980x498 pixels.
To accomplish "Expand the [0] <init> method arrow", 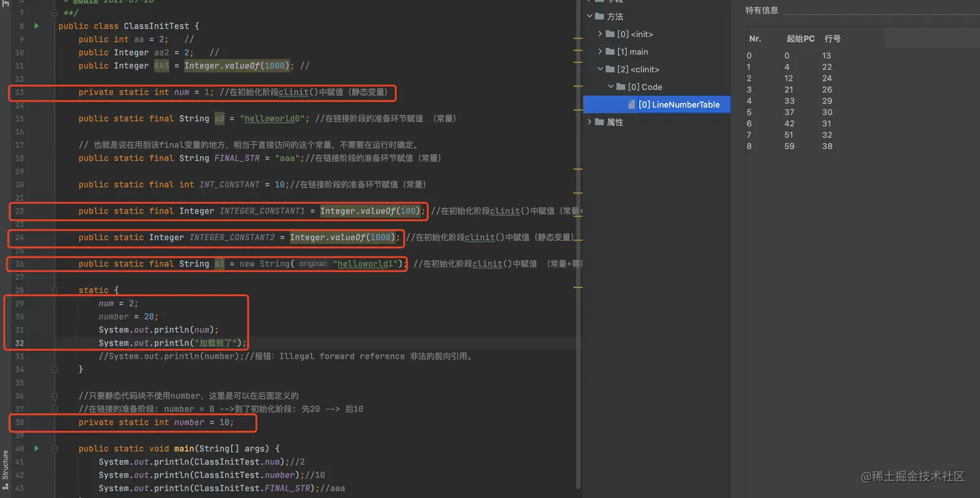I will (x=600, y=34).
